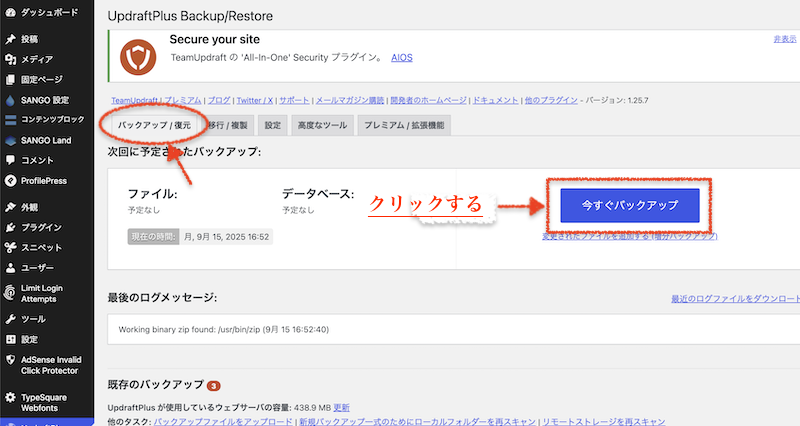Click the block icon beside コンテンツブロック
This screenshot has width=800, height=426.
click(10, 120)
